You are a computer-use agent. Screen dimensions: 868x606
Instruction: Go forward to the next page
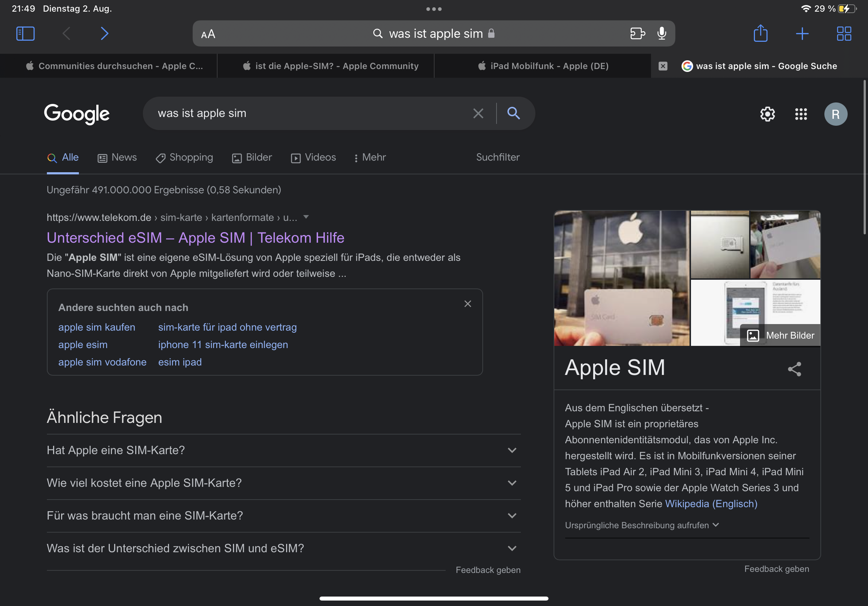[x=105, y=34]
